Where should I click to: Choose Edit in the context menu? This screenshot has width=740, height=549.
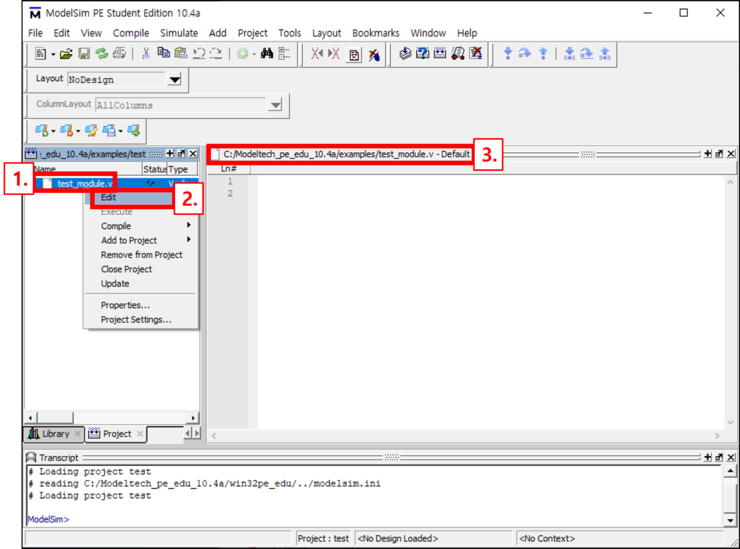(x=133, y=197)
